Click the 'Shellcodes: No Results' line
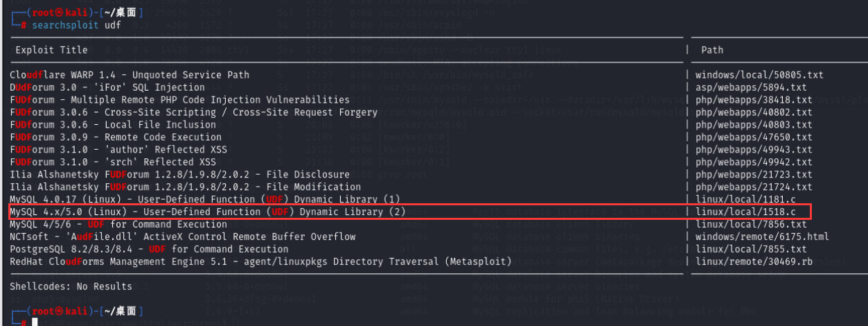868x326 pixels. pos(71,286)
